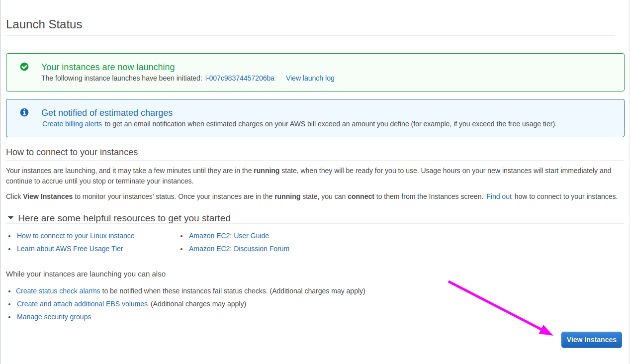
Task: Open instance ID i-007c98374457206ba link
Action: pos(240,78)
